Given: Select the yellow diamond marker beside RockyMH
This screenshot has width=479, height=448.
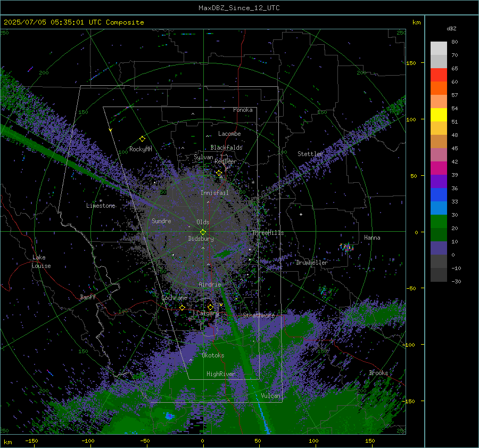Looking at the screenshot, I should pyautogui.click(x=142, y=139).
